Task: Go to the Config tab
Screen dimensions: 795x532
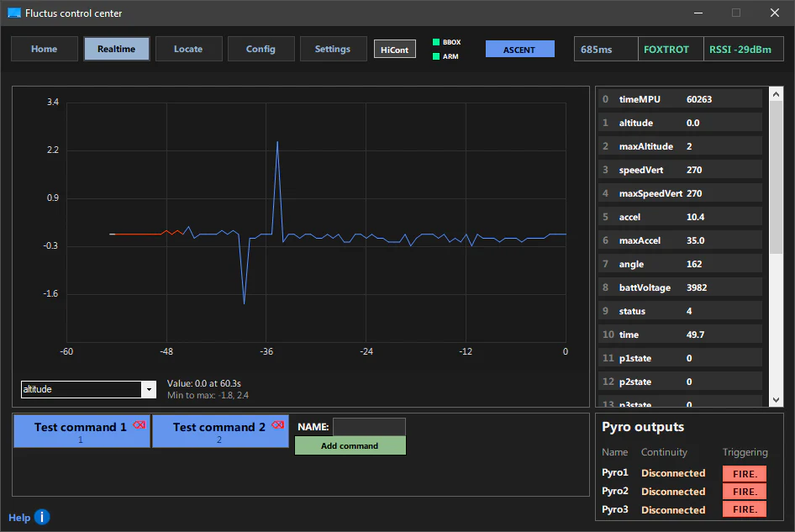Action: 261,49
